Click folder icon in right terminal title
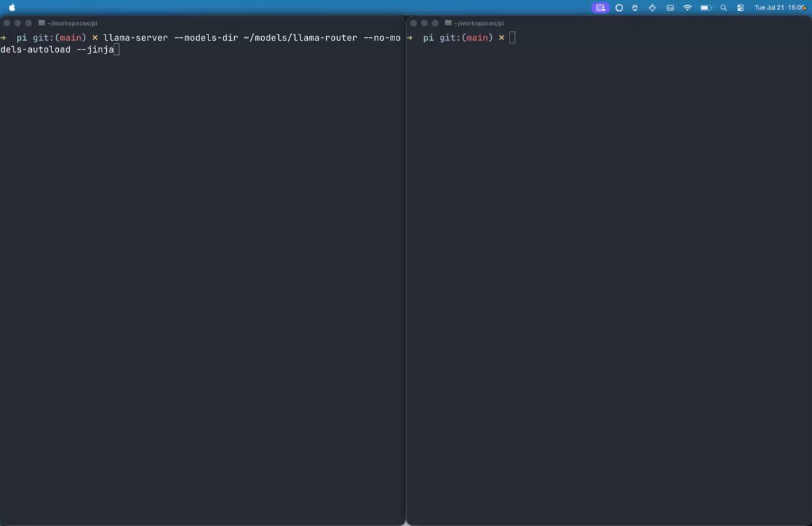Image resolution: width=812 pixels, height=526 pixels. pyautogui.click(x=448, y=23)
